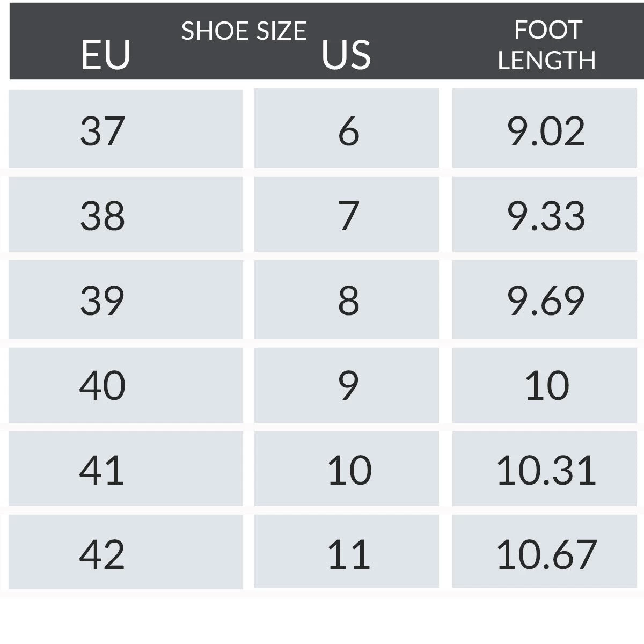Click the 9.69 foot length cell

[x=545, y=299]
